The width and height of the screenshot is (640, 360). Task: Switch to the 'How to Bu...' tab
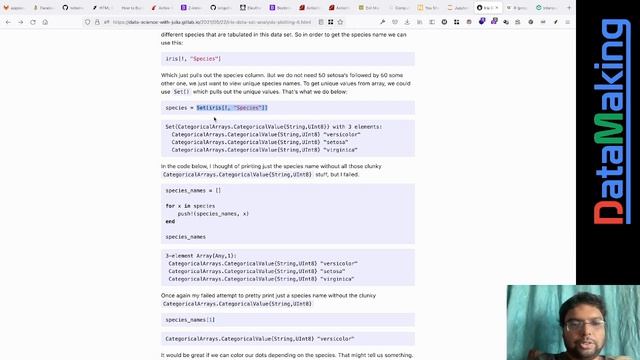coord(131,8)
